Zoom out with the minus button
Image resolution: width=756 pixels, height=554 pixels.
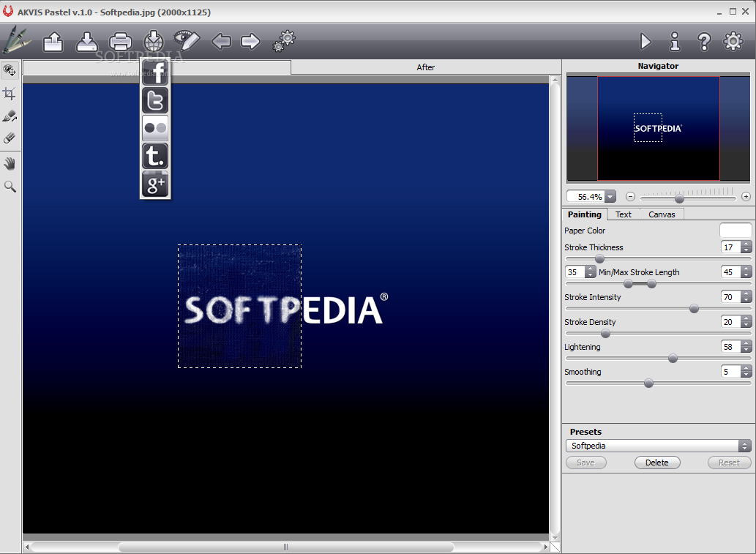630,197
